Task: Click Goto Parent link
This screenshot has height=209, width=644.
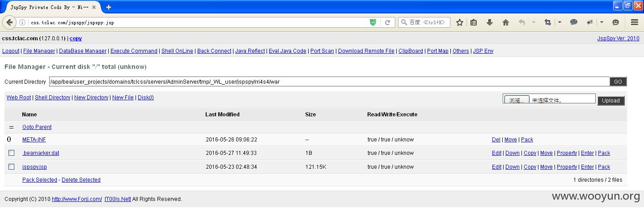Action: 37,127
